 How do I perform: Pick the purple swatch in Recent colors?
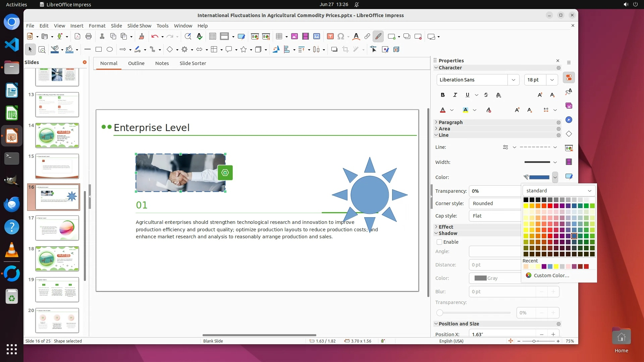[x=544, y=267]
